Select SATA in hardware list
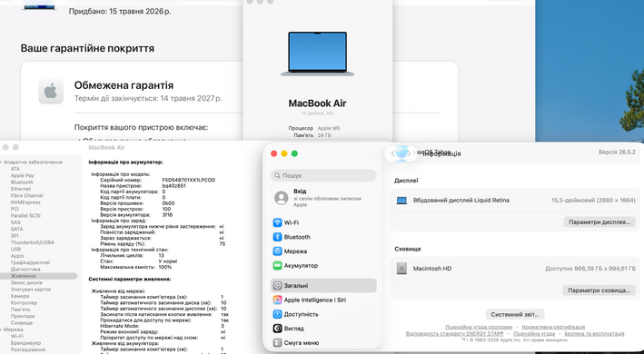The image size is (644, 354). coord(17,230)
